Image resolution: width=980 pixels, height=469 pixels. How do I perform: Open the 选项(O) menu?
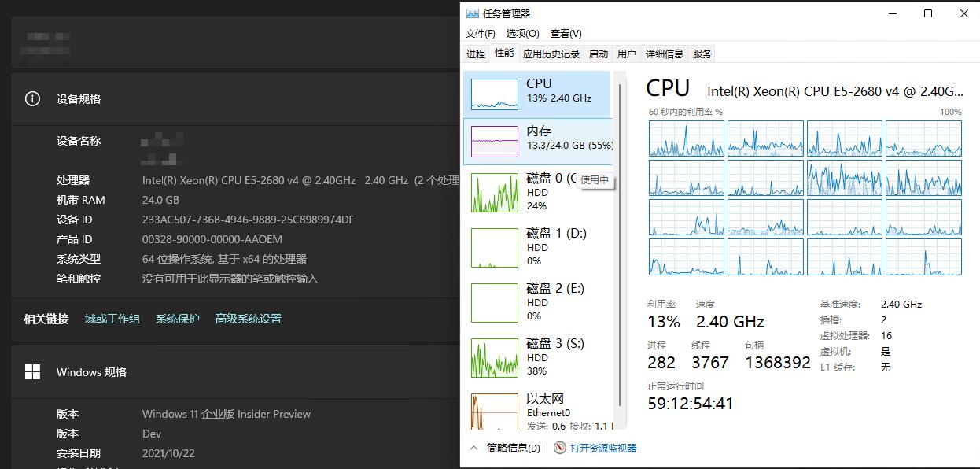point(522,34)
